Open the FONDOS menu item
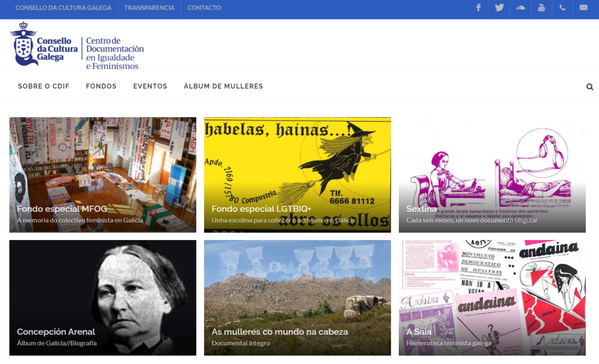Viewport: 599px width, 364px height. click(x=101, y=86)
